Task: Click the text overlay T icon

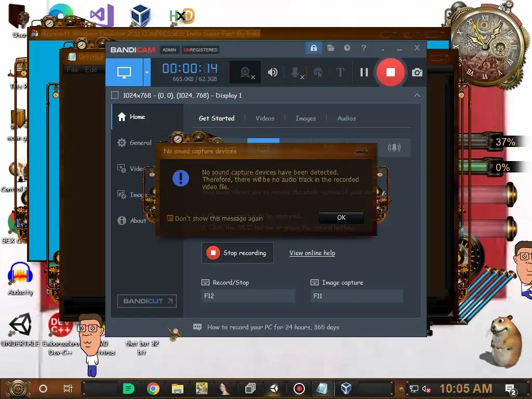Action: tap(340, 72)
